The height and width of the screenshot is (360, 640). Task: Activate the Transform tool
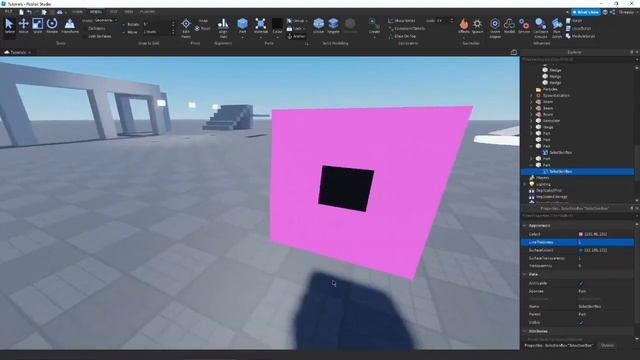tap(70, 26)
